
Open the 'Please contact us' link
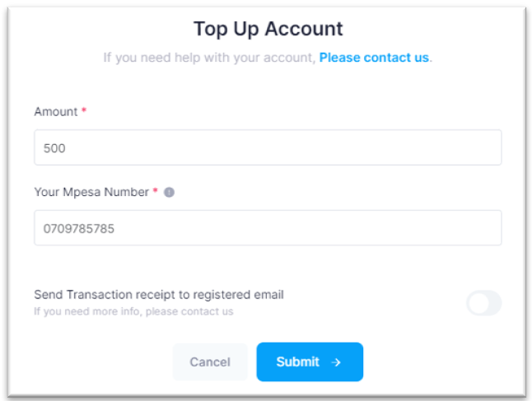tap(374, 58)
